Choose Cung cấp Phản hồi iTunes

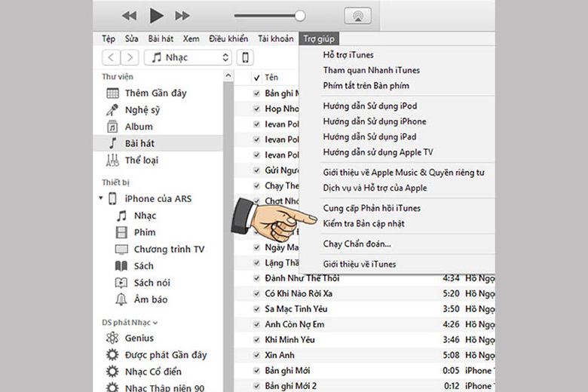coord(372,208)
